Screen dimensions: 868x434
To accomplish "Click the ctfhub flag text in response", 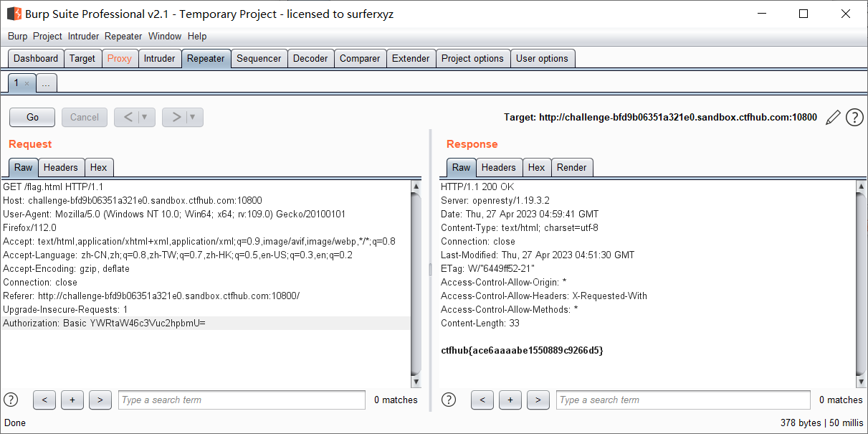I will pyautogui.click(x=522, y=350).
